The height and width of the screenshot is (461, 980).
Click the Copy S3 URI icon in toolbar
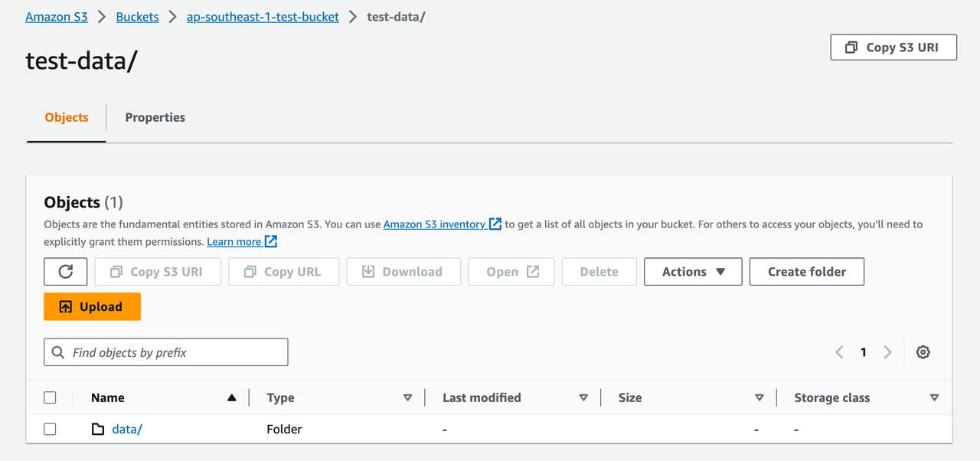117,271
